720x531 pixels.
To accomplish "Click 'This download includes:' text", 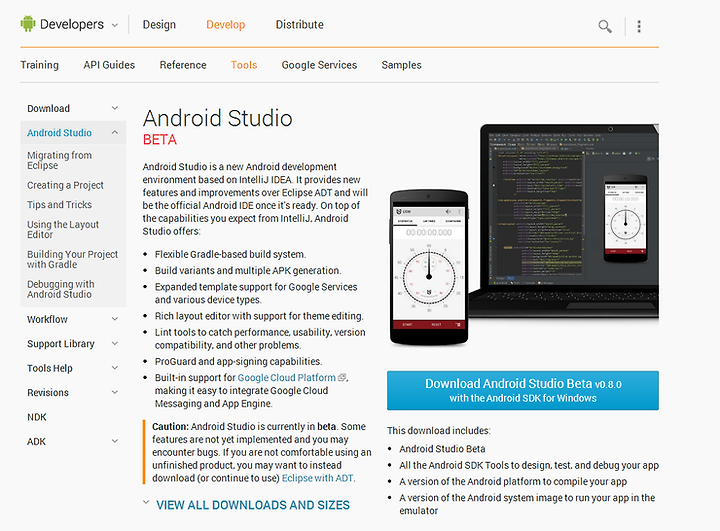I will (439, 430).
